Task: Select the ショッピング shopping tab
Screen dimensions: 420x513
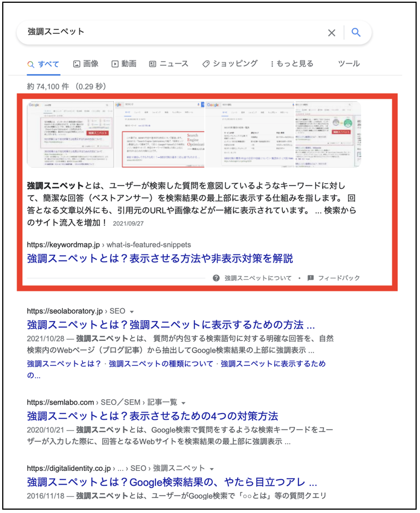Action: point(229,64)
